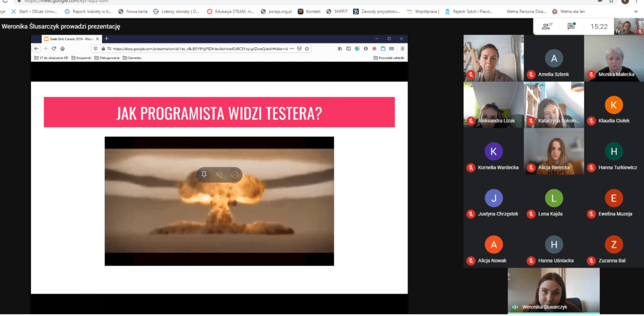This screenshot has width=644, height=316.
Task: Select your own self-view thumbnail labeled Ty
Action: (x=629, y=26)
